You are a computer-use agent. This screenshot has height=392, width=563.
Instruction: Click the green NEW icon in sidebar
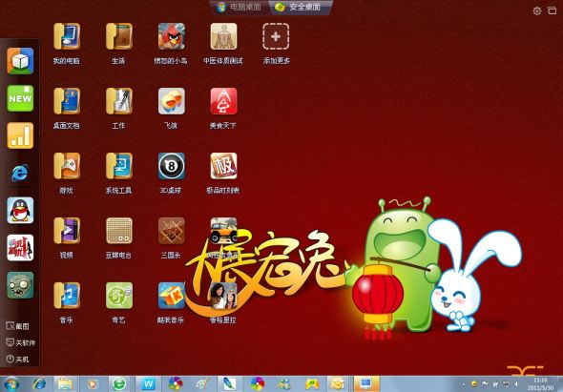click(20, 98)
